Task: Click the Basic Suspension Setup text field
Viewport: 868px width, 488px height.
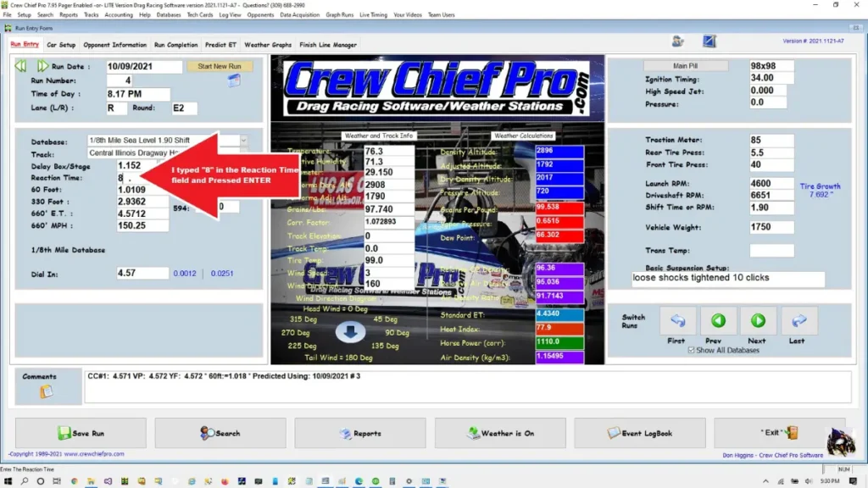Action: tap(728, 278)
